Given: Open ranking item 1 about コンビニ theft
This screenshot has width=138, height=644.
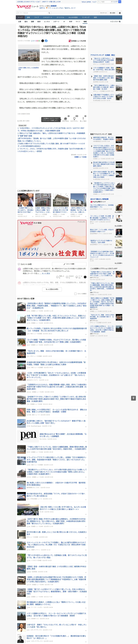Looking at the screenshot, I should pyautogui.click(x=104, y=60).
